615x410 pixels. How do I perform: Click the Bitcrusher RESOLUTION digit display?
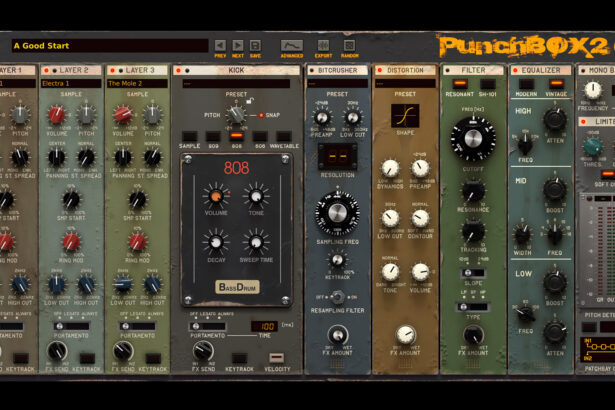(x=337, y=157)
